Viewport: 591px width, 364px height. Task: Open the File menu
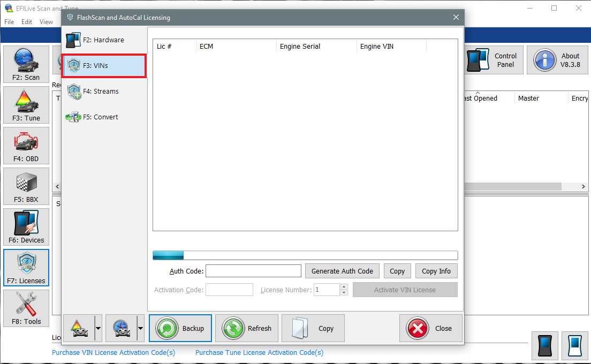tap(9, 22)
